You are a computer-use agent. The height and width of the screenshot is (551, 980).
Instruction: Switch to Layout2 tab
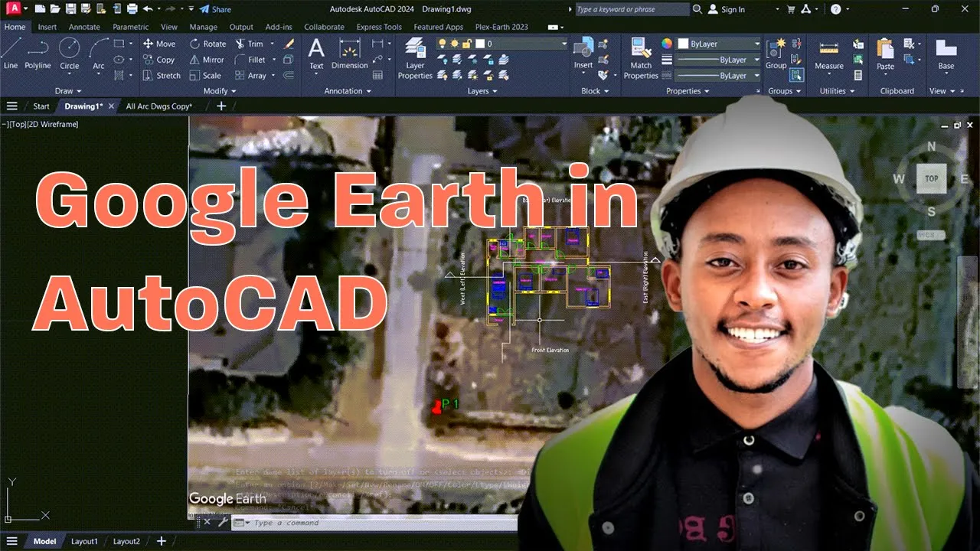(126, 541)
